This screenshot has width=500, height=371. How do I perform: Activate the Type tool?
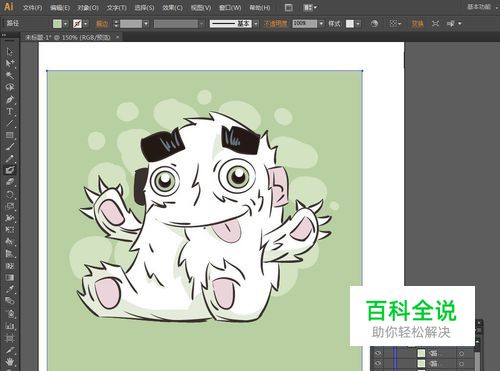9,111
